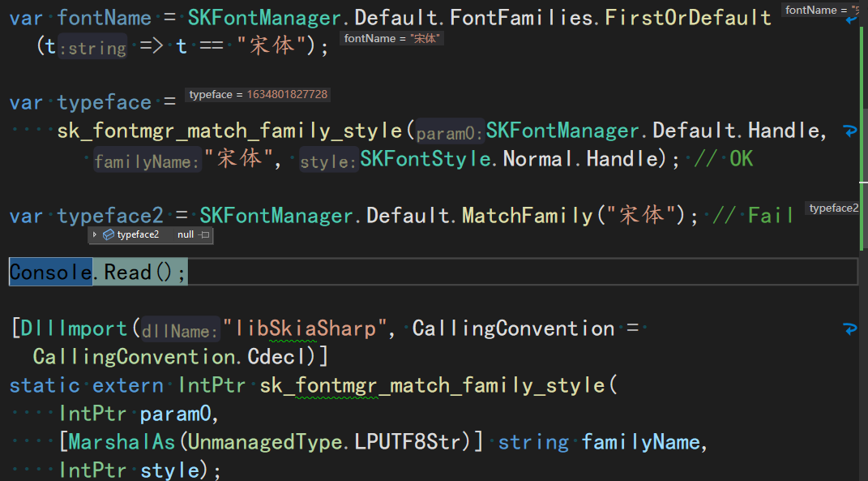The width and height of the screenshot is (868, 481).
Task: Click the wrap arrow ending the DllImport line
Action: pyautogui.click(x=849, y=329)
